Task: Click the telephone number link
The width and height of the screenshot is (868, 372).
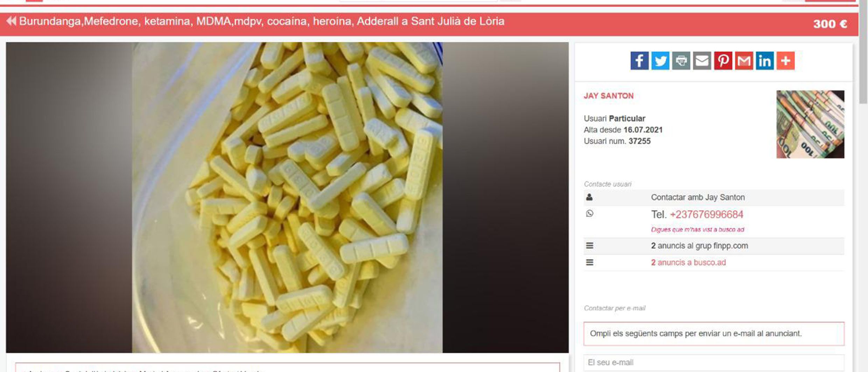Action: click(x=706, y=215)
